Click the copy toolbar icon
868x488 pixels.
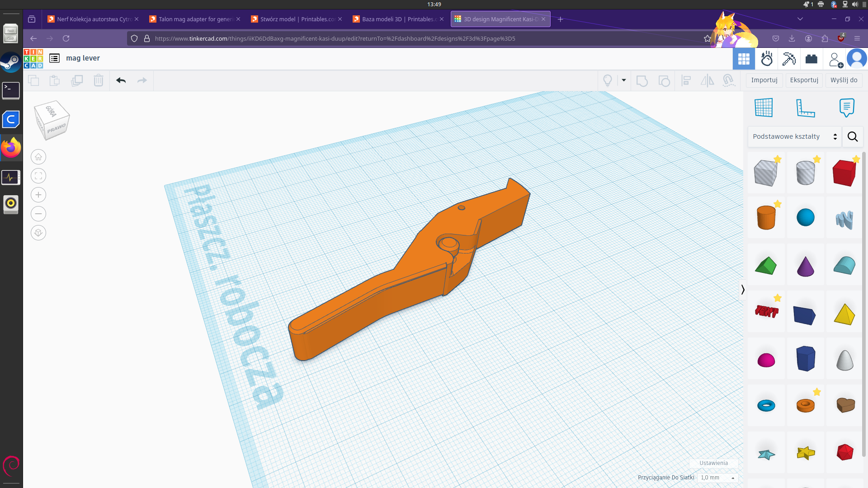coord(33,80)
